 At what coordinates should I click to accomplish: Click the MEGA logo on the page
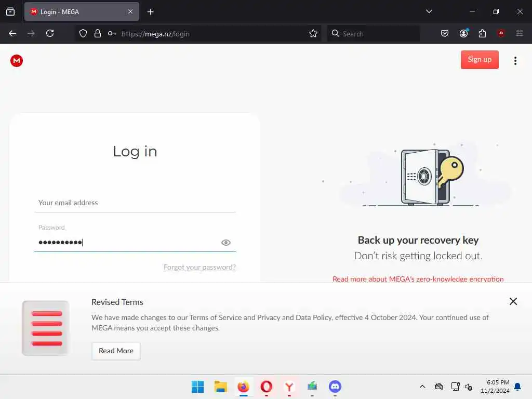coord(16,61)
